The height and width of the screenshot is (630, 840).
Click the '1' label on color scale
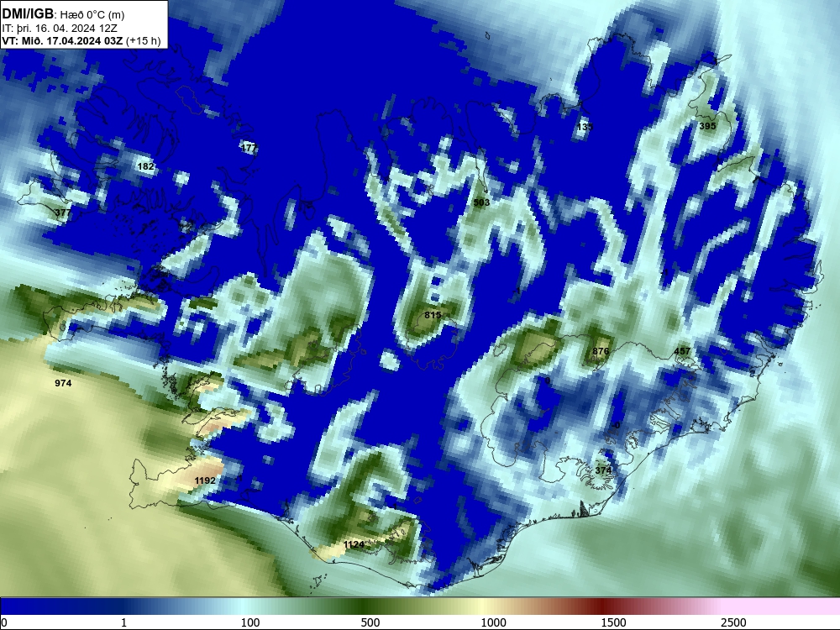[x=123, y=622]
